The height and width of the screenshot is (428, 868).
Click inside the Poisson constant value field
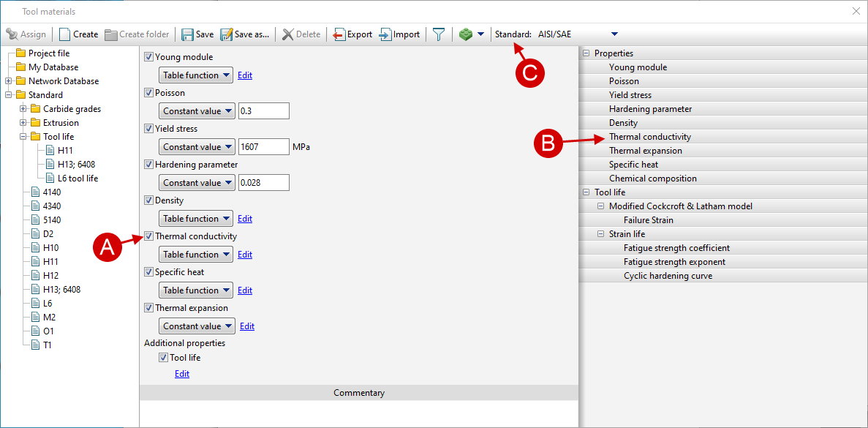[263, 110]
